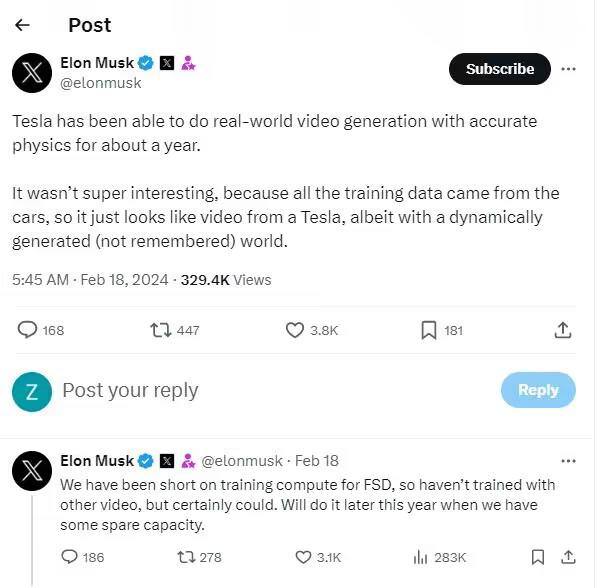
Task: Bookmark the FSD reply post
Action: (x=537, y=557)
